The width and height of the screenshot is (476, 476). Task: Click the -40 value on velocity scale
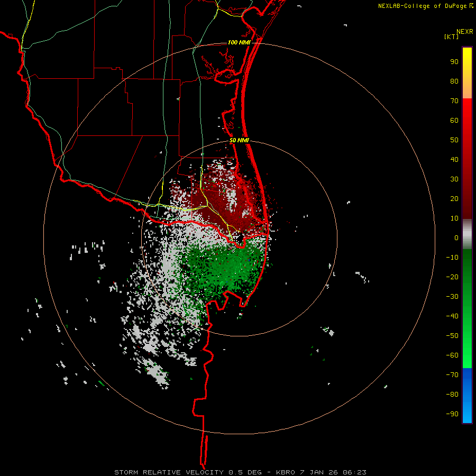point(452,316)
